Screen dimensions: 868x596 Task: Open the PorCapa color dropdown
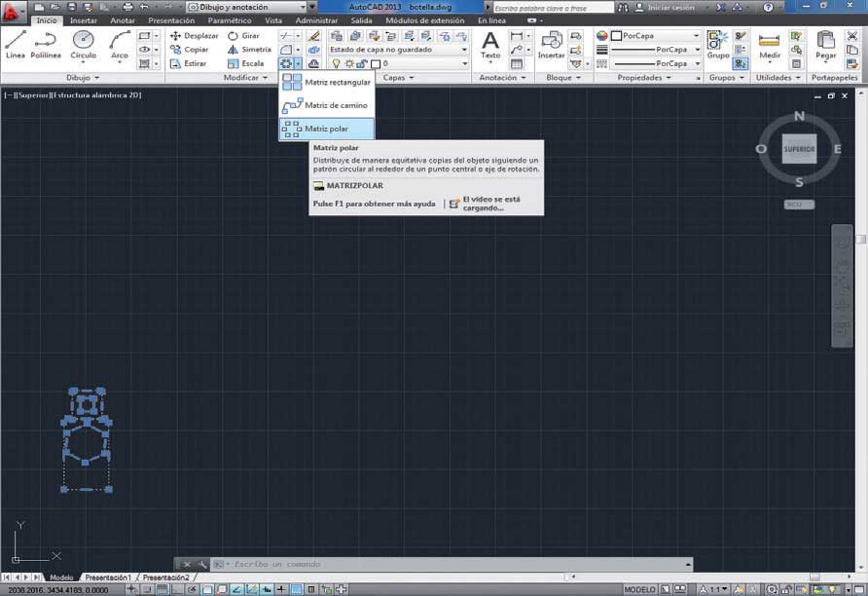(x=656, y=35)
